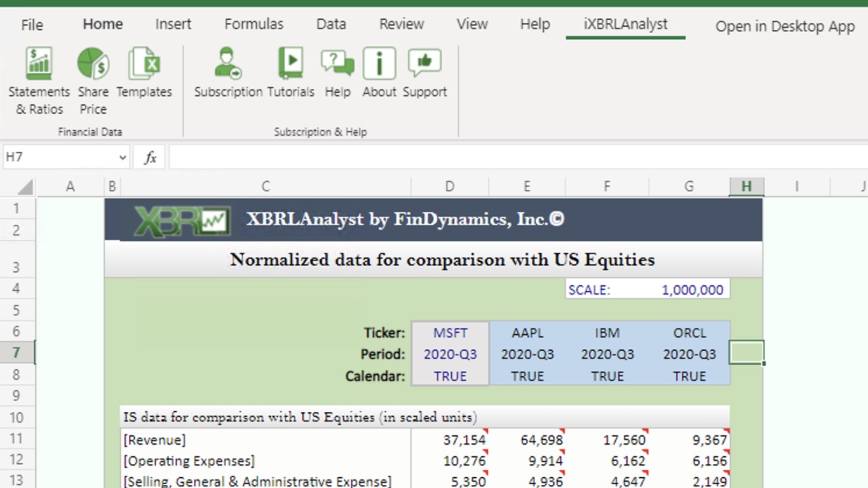Select column I header
Screen dimensions: 868x488
[x=797, y=187]
